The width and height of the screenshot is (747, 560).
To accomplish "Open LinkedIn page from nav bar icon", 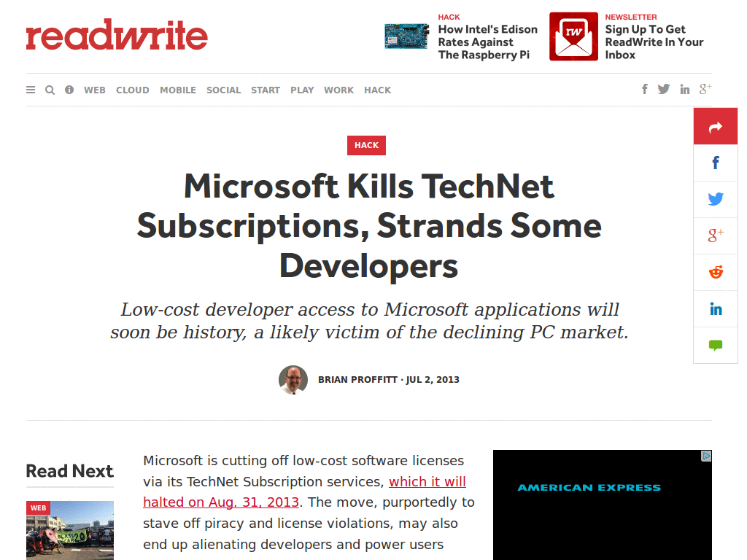I will click(684, 89).
